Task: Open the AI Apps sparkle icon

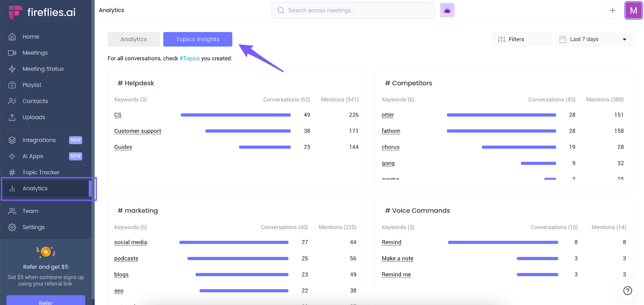Action: 12,156
